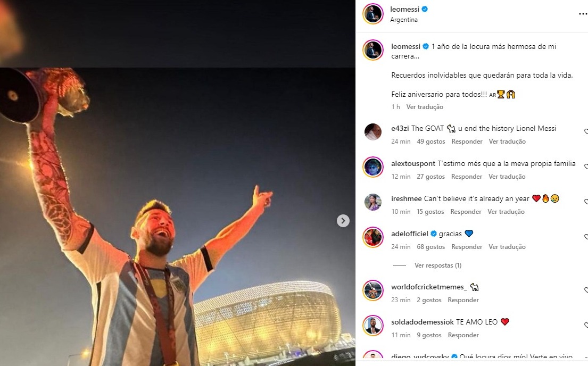
Task: Open adelofficiel profile avatar
Action: tap(372, 237)
